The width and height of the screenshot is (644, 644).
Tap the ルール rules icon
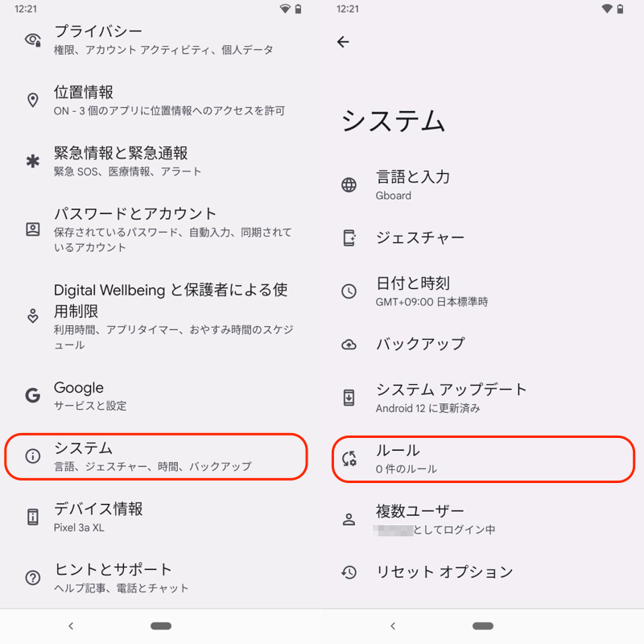coord(349,459)
